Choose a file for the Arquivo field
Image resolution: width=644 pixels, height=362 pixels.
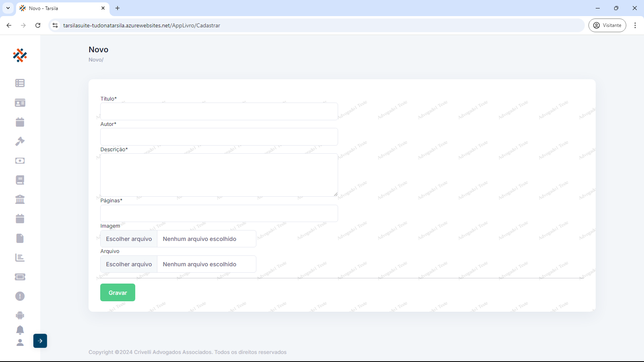tap(129, 264)
